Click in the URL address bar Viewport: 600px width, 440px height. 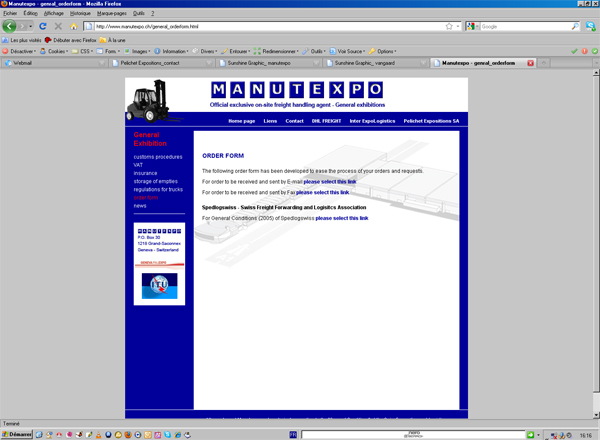tap(270, 26)
